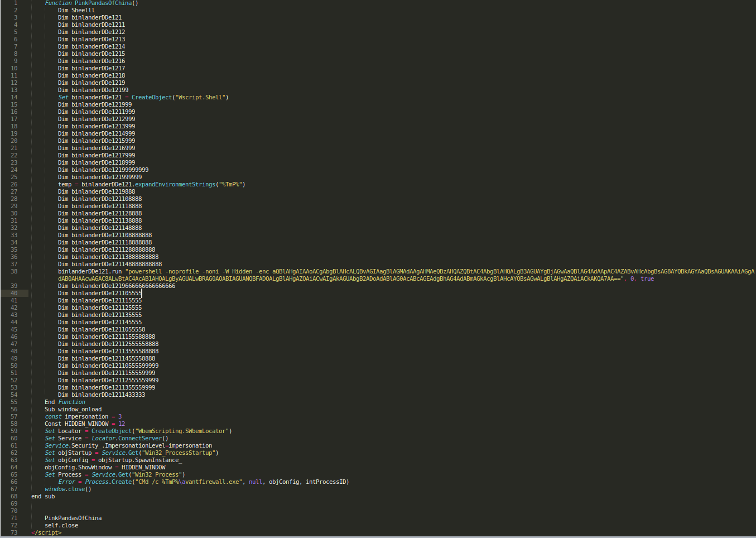Screen dimensions: 756x538
Task: Click window.close() statement
Action: tap(68, 489)
